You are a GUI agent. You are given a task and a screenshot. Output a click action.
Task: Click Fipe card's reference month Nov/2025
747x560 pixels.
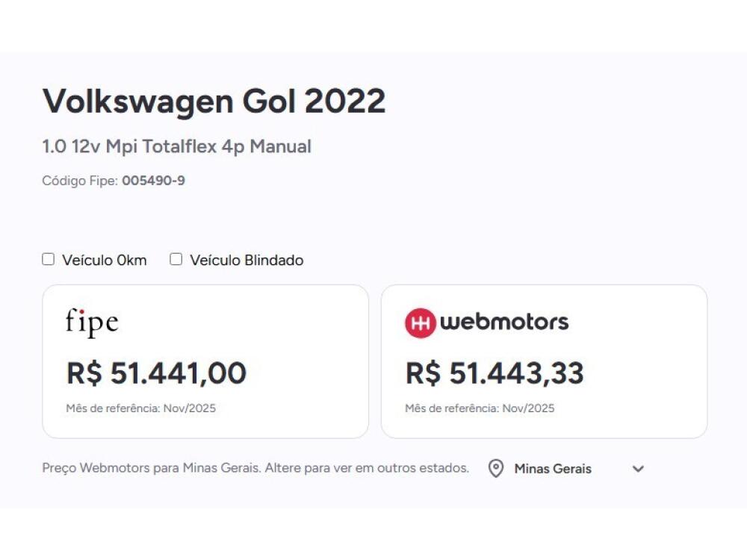(141, 408)
